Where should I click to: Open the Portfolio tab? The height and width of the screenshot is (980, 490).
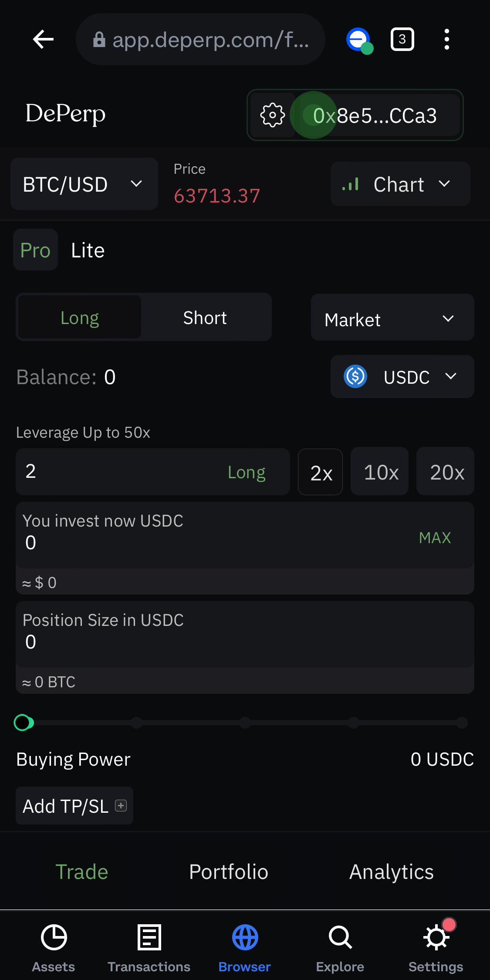click(x=229, y=872)
